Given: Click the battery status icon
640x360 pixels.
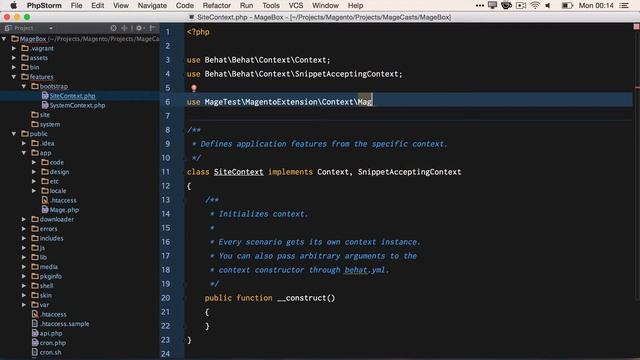Looking at the screenshot, I should point(567,5).
